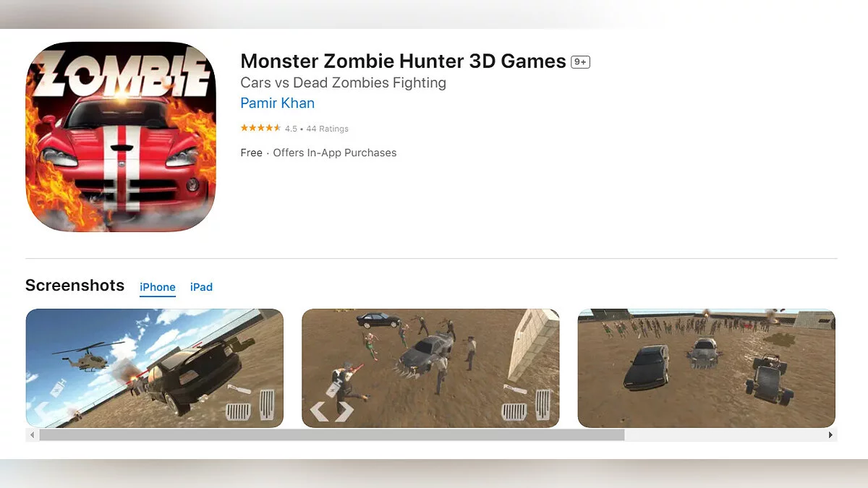This screenshot has width=868, height=488.
Task: Click the left-right steering arrows in second screenshot
Action: point(332,411)
